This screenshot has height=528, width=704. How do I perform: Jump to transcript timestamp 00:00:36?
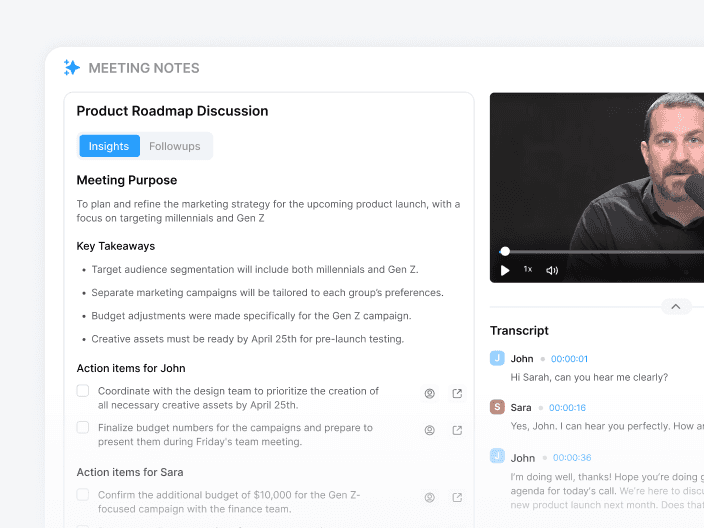[572, 458]
